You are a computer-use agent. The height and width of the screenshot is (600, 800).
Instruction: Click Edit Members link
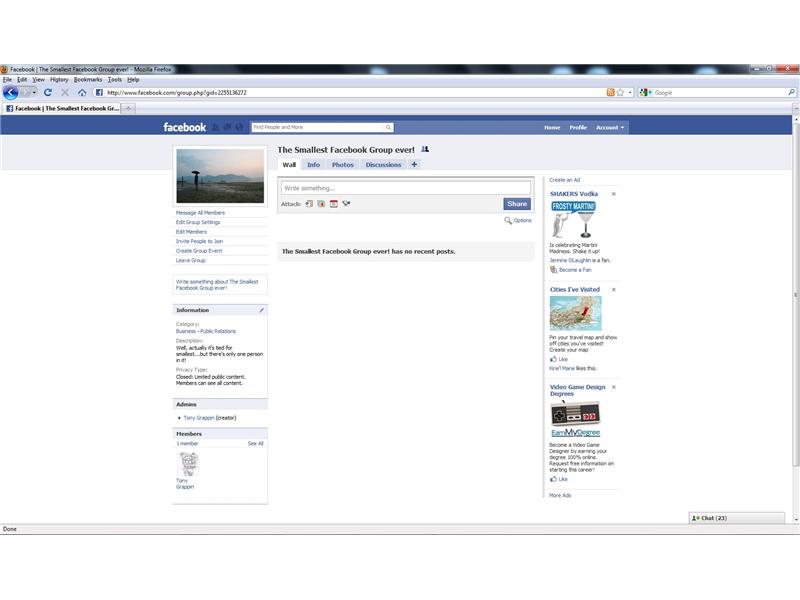191,232
